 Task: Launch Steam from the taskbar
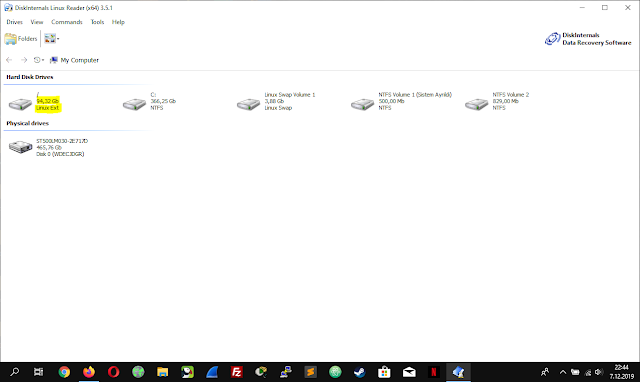coord(360,372)
